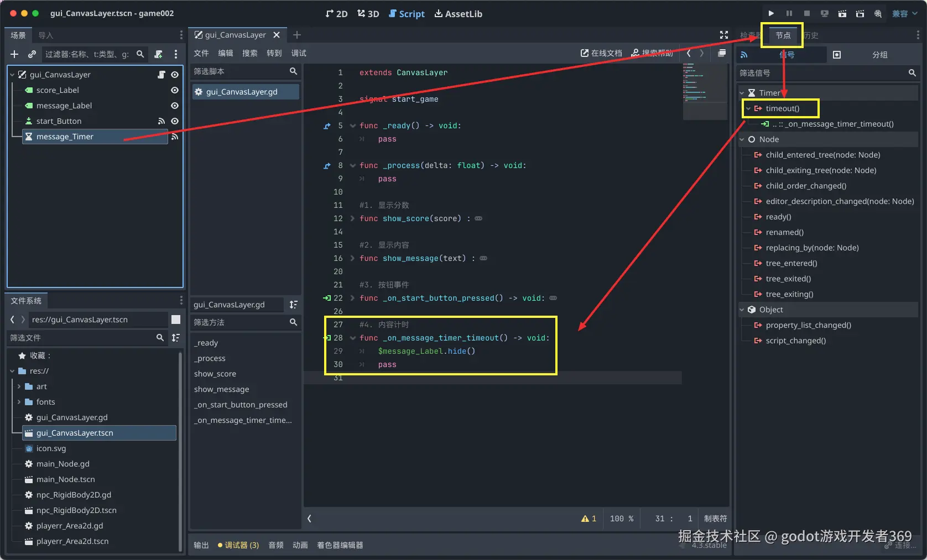927x560 pixels.
Task: Open the 编辑 script menu
Action: [x=226, y=53]
